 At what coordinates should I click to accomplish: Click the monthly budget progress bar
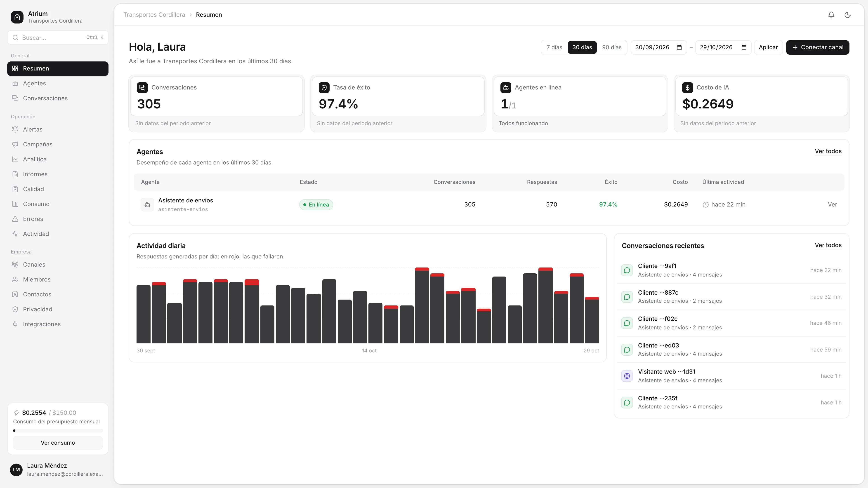(x=58, y=431)
